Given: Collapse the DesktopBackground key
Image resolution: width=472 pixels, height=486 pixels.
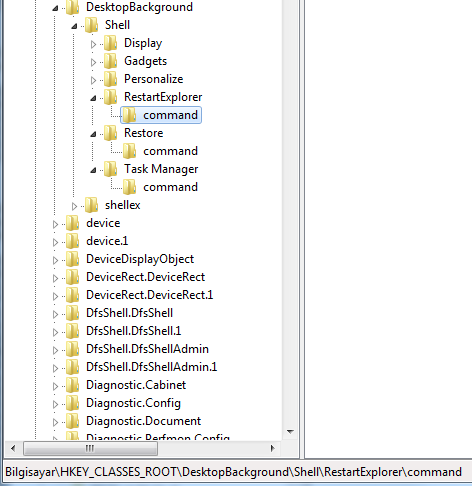Looking at the screenshot, I should 55,8.
